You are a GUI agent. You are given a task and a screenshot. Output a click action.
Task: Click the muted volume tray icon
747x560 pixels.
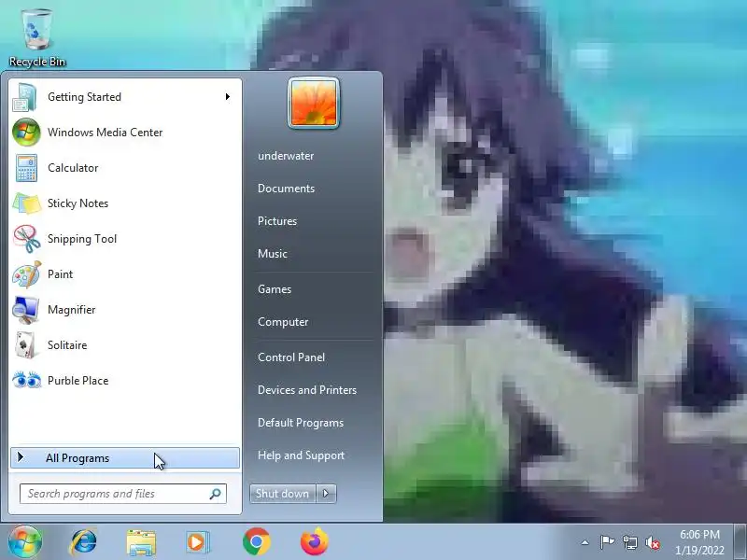coord(653,542)
